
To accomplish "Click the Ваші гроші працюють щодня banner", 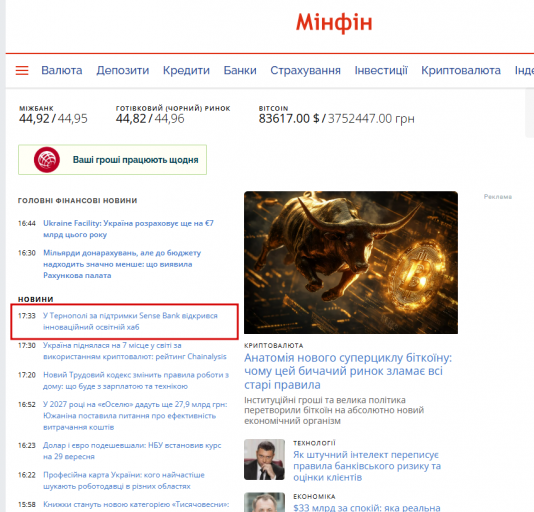I will pos(112,159).
